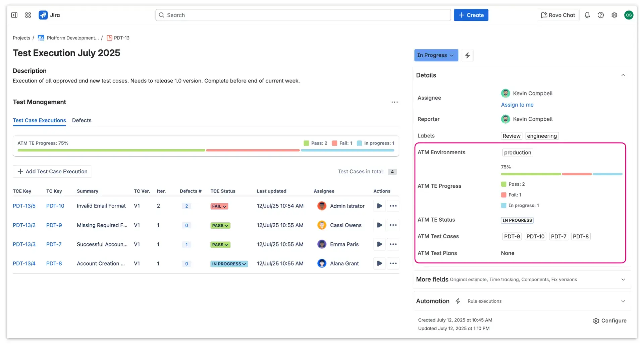Screen dimensions: 644x346
Task: Run the test execution PDT-13/5 with the play icon
Action: [x=379, y=206]
